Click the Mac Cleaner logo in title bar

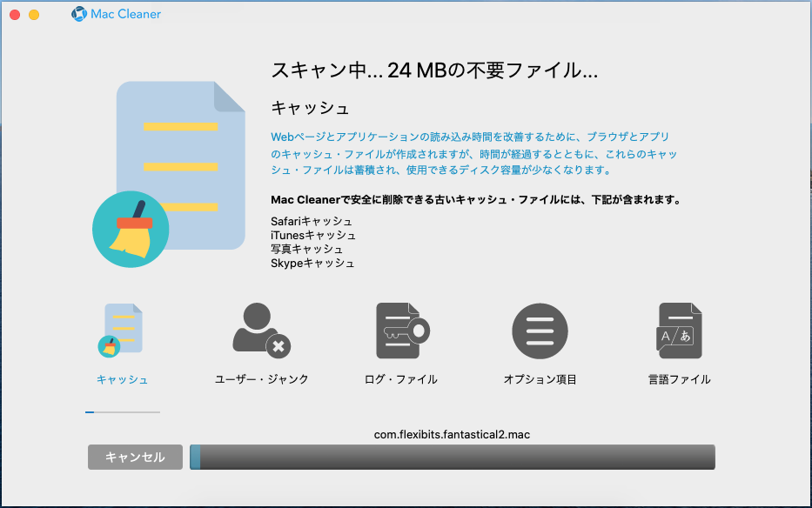tap(78, 14)
